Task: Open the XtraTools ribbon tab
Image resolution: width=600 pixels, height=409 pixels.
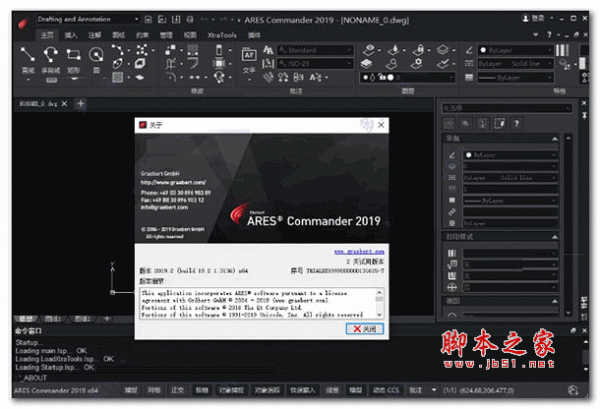Action: tap(222, 35)
